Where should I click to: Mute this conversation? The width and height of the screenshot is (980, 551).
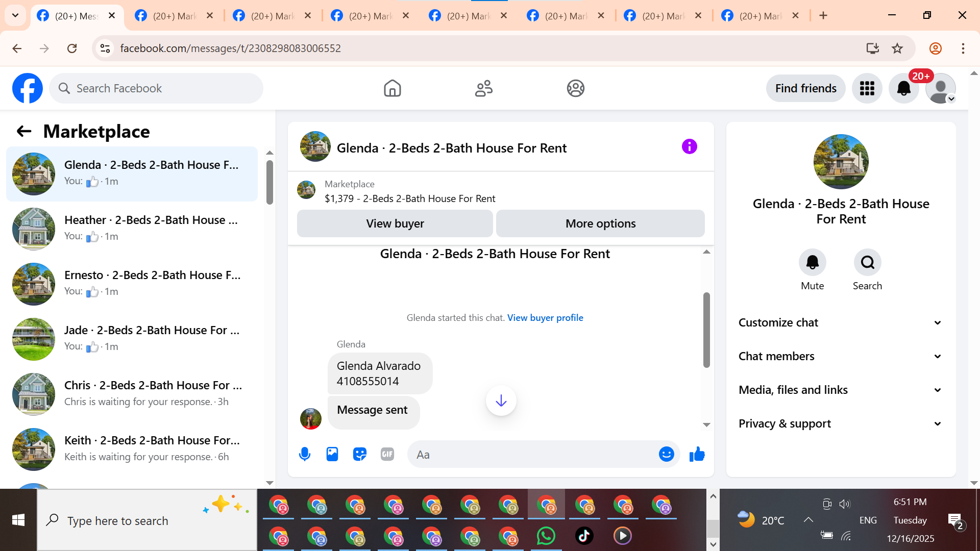[x=812, y=262]
